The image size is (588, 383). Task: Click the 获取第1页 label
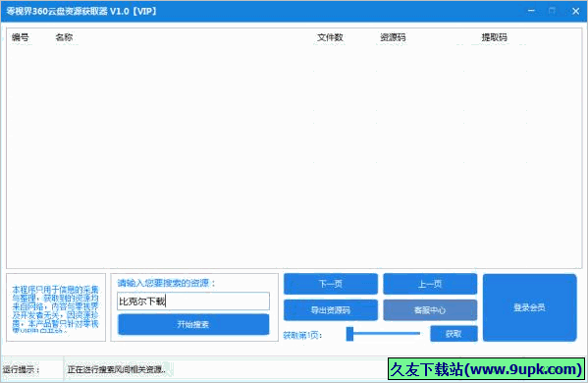(x=302, y=335)
